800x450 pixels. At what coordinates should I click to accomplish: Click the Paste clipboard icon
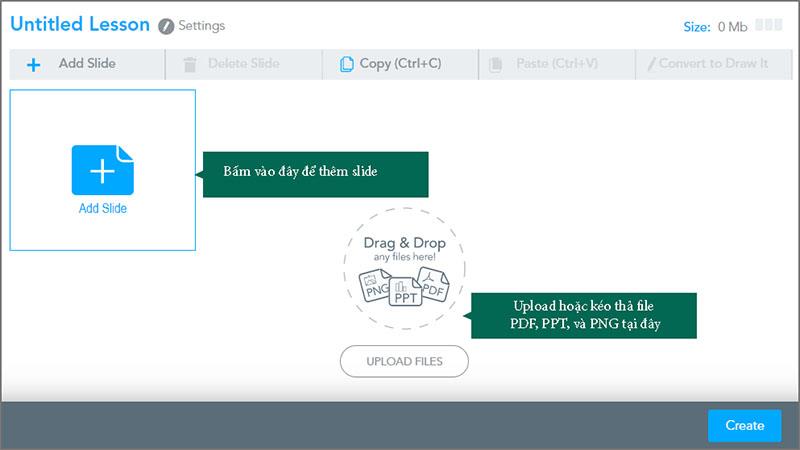tap(495, 65)
